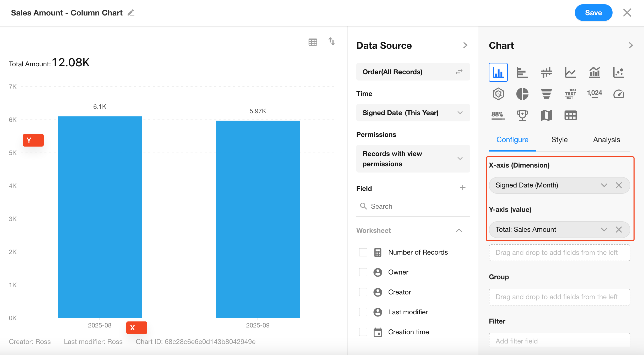Enable the Creation time field checkbox
Viewport: 644px width, 355px height.
point(363,332)
